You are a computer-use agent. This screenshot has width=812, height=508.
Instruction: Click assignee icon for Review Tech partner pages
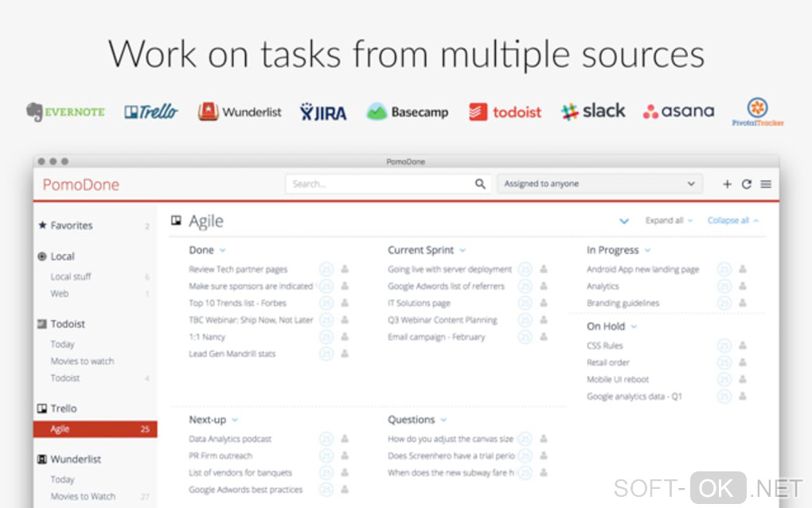coord(345,269)
